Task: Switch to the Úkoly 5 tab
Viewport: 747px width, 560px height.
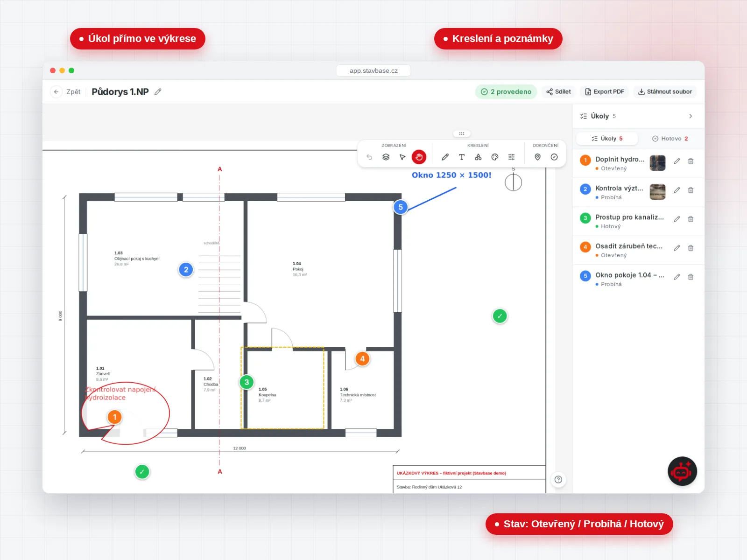Action: coord(607,139)
